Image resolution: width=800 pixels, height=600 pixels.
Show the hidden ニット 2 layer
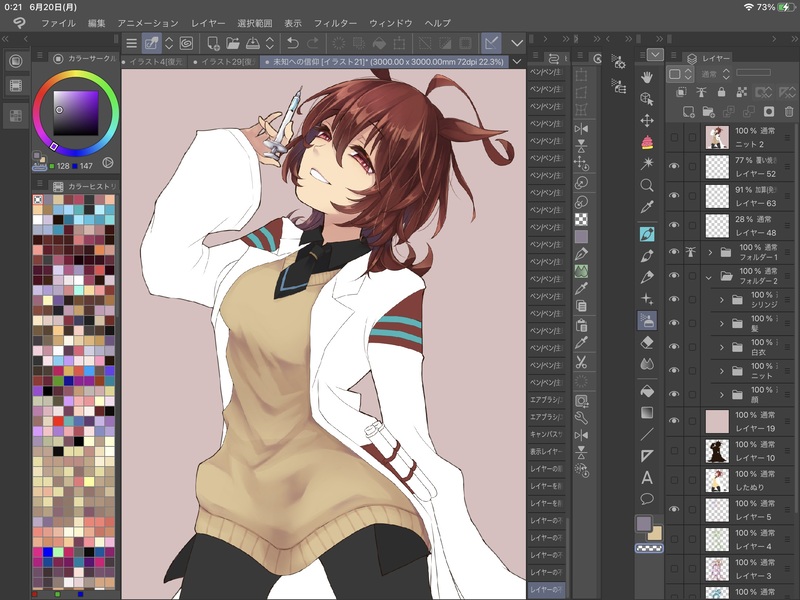(674, 137)
